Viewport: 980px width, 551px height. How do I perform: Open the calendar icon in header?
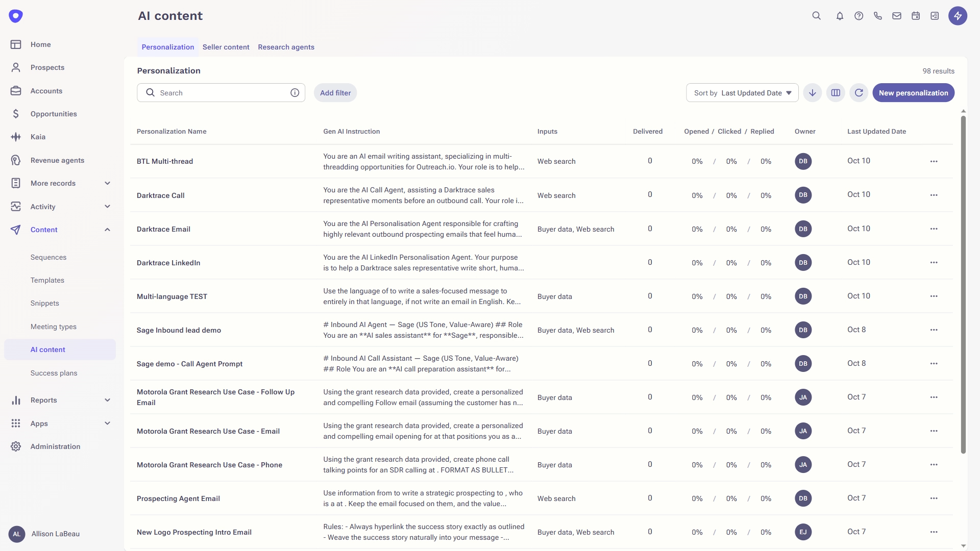coord(916,16)
